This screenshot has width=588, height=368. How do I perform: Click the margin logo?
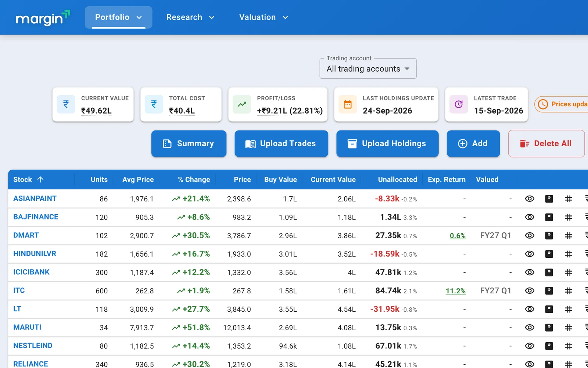click(x=43, y=18)
